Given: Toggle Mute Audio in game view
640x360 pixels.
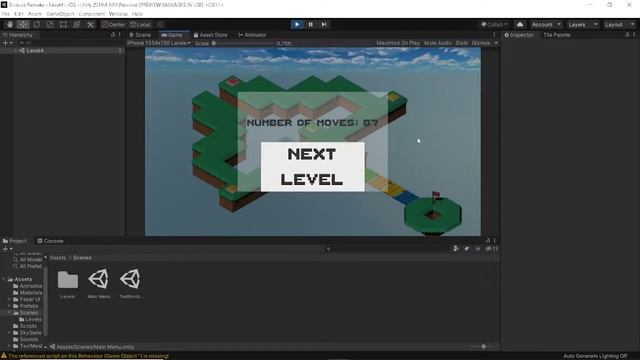Looking at the screenshot, I should 438,43.
